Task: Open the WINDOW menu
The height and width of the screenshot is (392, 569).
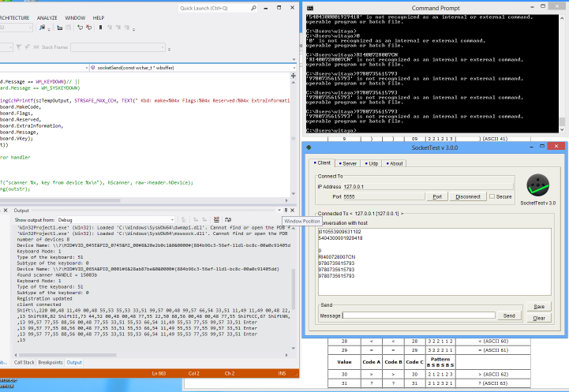Action: click(x=75, y=18)
